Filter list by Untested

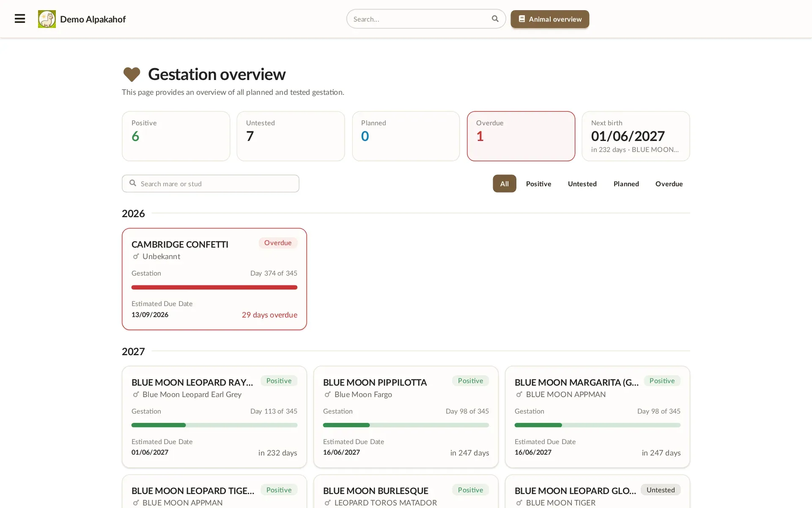click(x=582, y=183)
